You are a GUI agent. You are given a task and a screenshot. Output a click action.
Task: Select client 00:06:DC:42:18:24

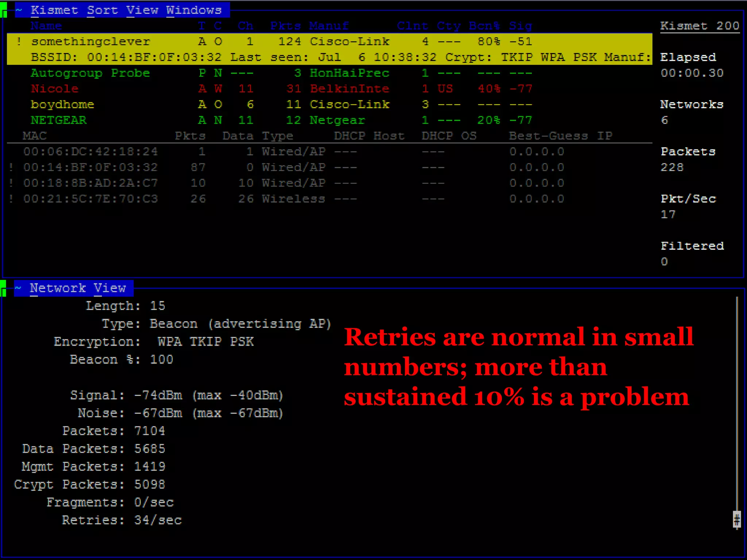90,152
